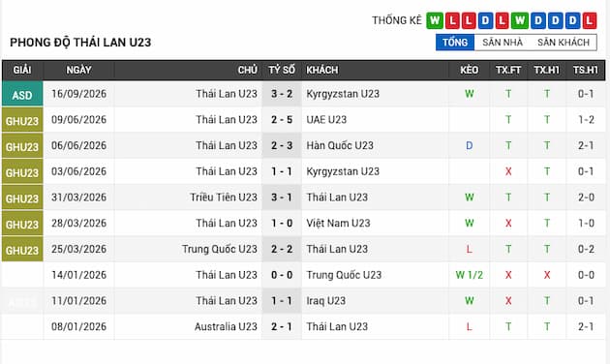The height and width of the screenshot is (364, 610).
Task: Click the first green W result badge
Action: 435,20
